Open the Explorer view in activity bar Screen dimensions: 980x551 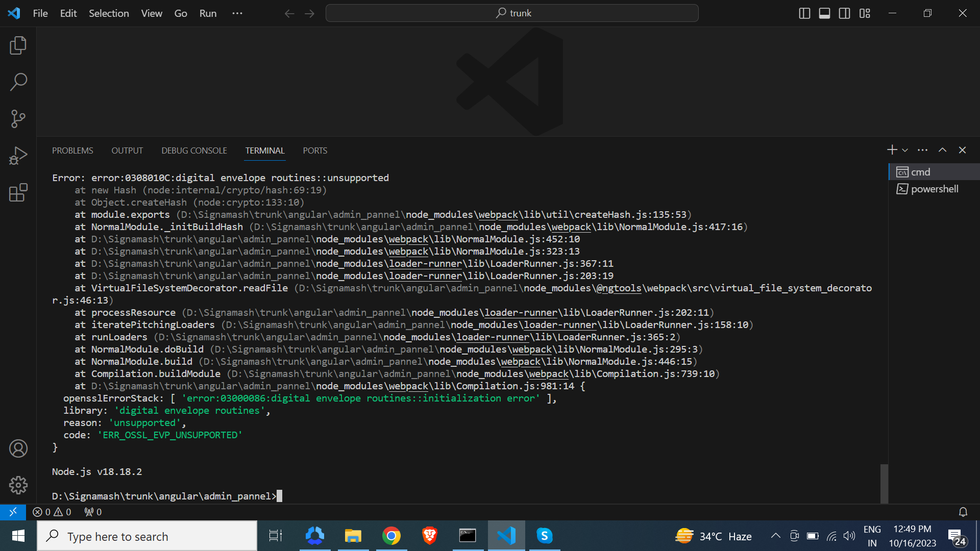pos(18,45)
